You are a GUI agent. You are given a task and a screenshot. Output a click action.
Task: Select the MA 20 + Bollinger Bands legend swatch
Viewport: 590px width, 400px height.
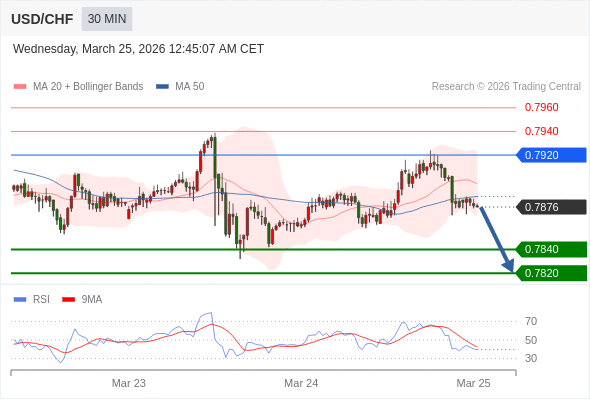click(20, 87)
